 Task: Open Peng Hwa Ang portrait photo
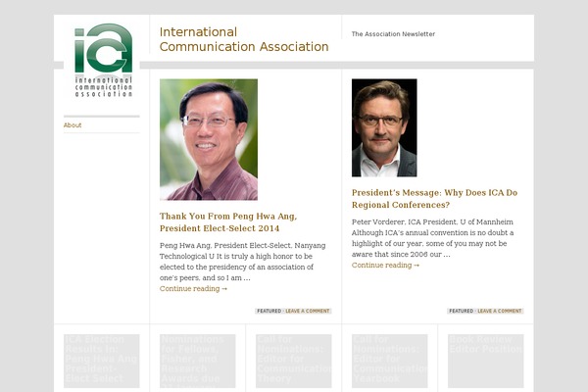click(x=209, y=139)
